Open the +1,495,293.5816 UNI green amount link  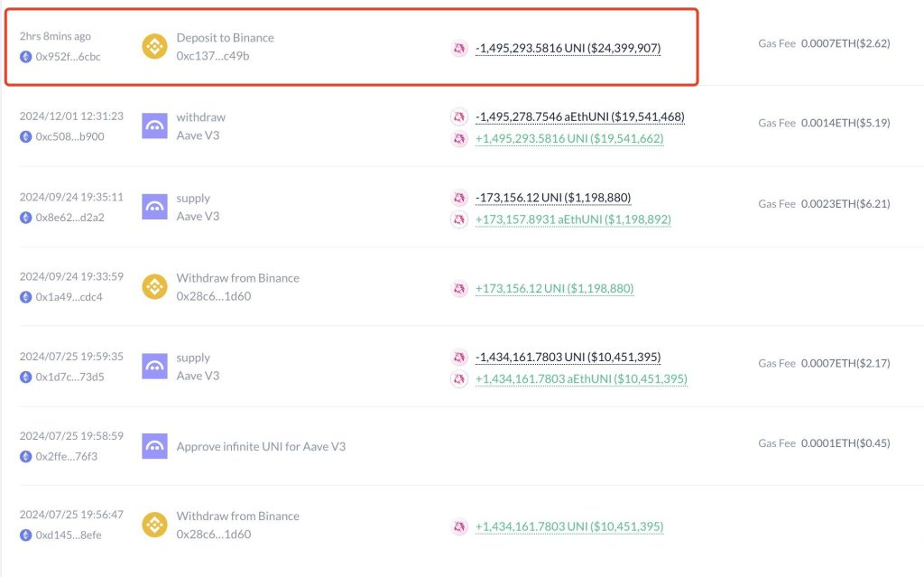click(569, 138)
